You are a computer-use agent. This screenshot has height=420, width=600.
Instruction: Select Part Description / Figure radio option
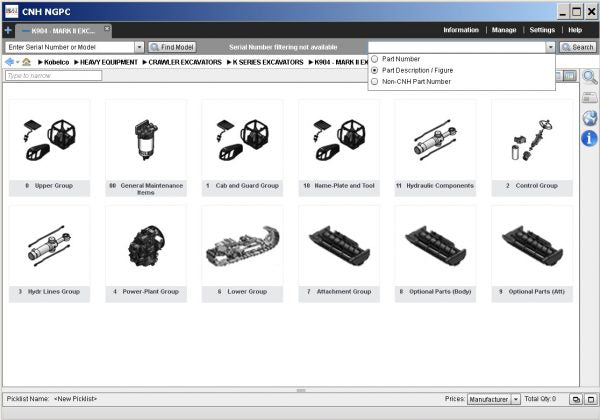374,71
